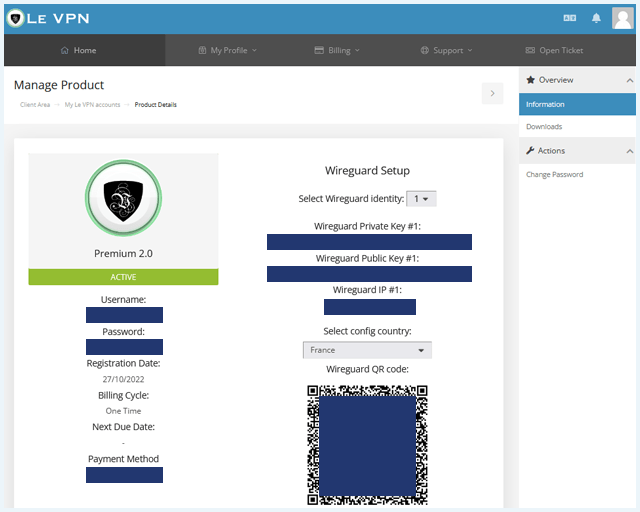Click the sidebar toggle arrow button
The image size is (640, 512).
[492, 93]
